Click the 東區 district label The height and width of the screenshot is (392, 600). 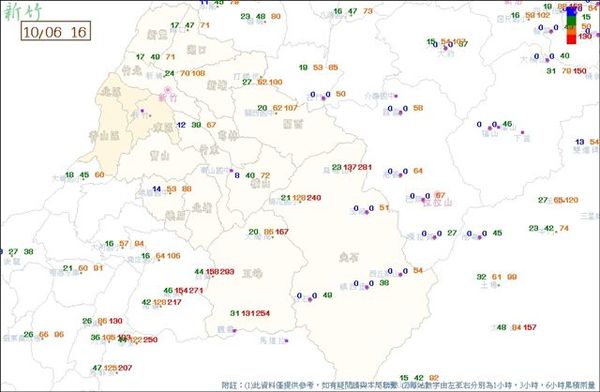(163, 127)
